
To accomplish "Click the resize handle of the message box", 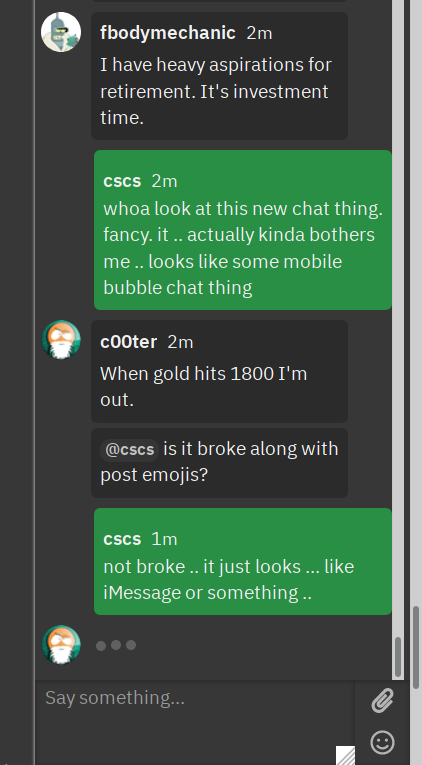I will tap(345, 755).
